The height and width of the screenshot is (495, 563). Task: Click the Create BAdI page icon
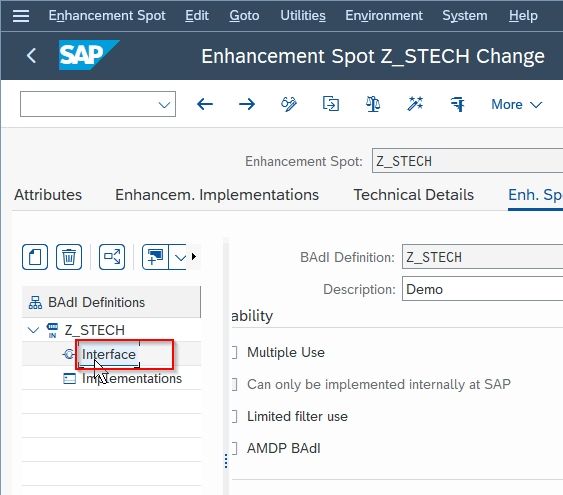tap(35, 257)
